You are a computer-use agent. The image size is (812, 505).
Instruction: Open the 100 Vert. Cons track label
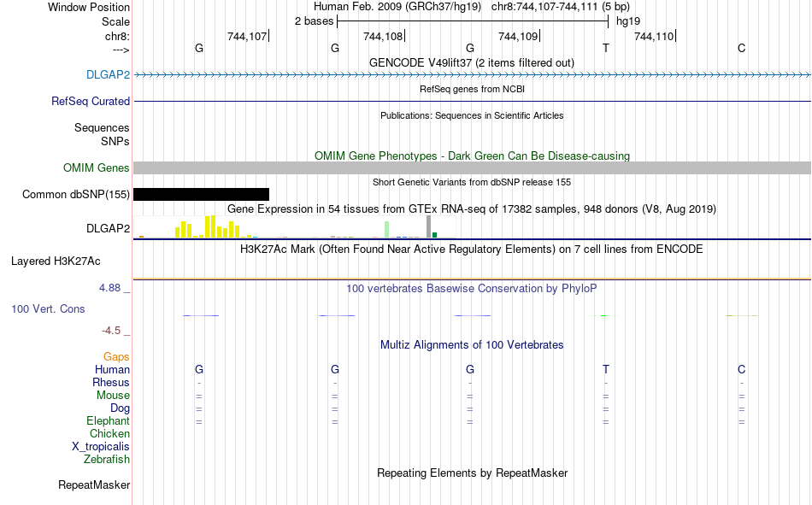click(48, 308)
